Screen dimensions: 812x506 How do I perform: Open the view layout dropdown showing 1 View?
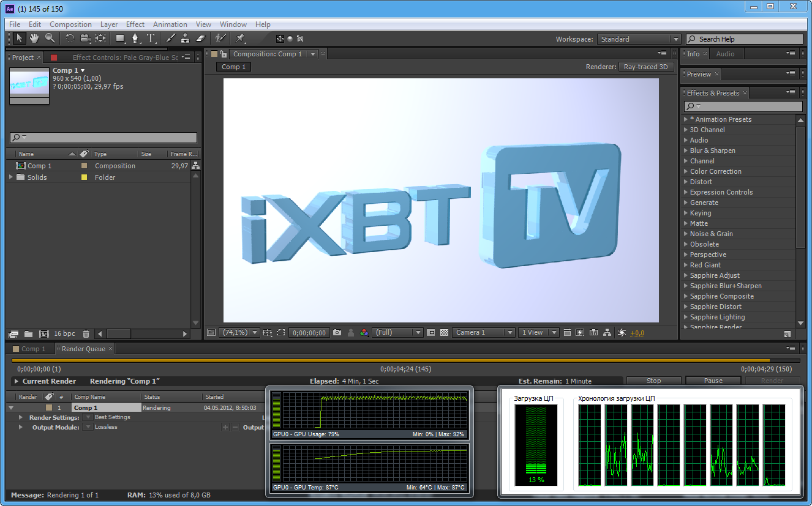pyautogui.click(x=538, y=333)
